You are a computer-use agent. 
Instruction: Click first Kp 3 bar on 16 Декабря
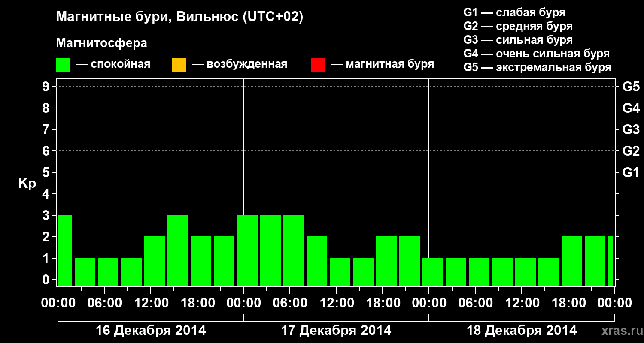click(x=65, y=250)
